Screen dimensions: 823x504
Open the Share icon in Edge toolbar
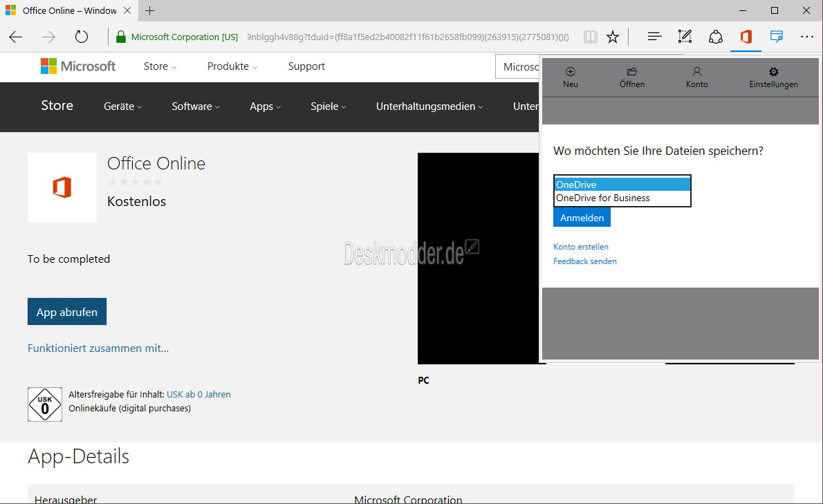point(715,37)
